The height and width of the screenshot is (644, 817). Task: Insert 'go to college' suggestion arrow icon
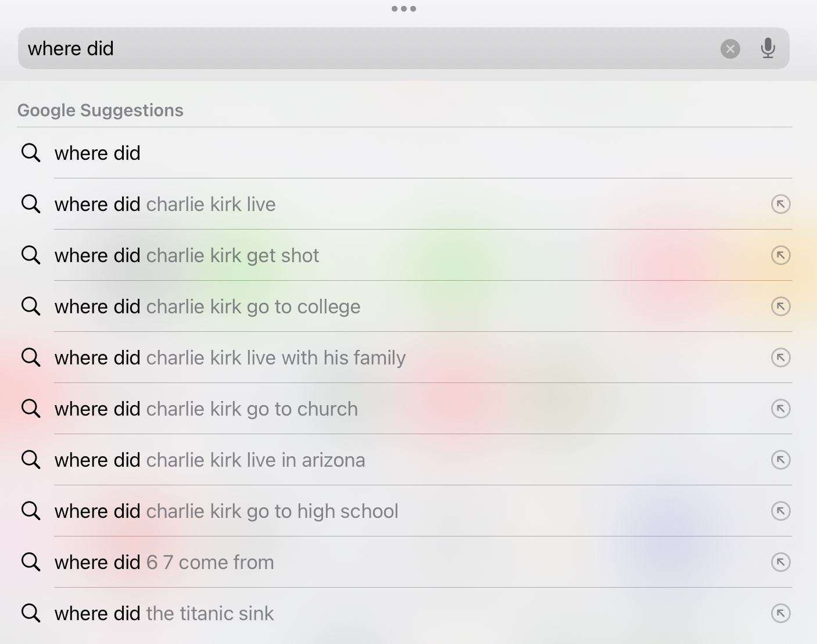780,306
